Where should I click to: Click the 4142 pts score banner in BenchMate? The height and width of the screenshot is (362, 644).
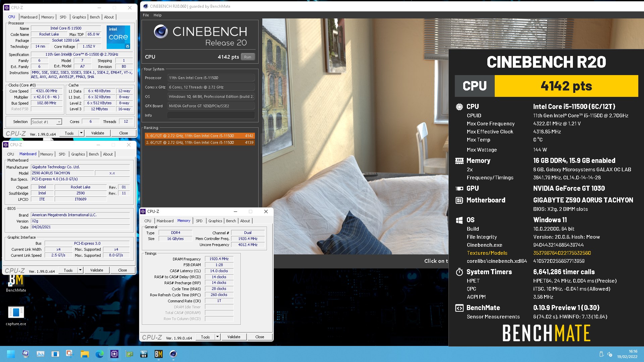click(566, 86)
